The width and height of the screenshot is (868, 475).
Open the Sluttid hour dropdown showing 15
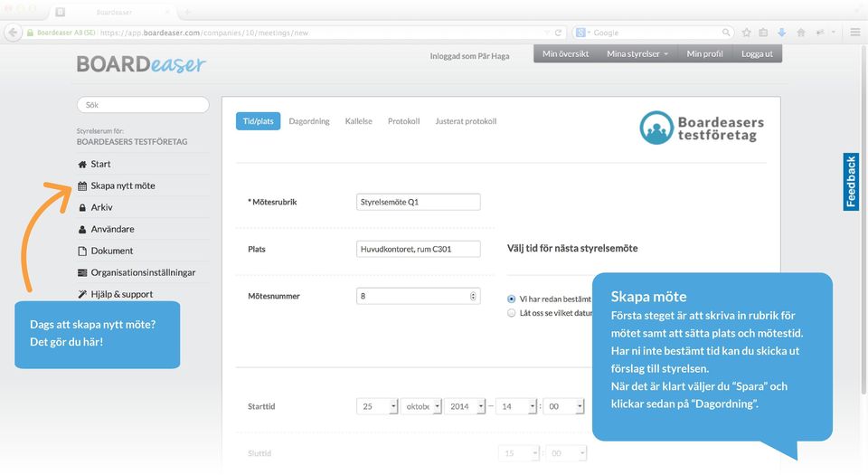pyautogui.click(x=519, y=453)
